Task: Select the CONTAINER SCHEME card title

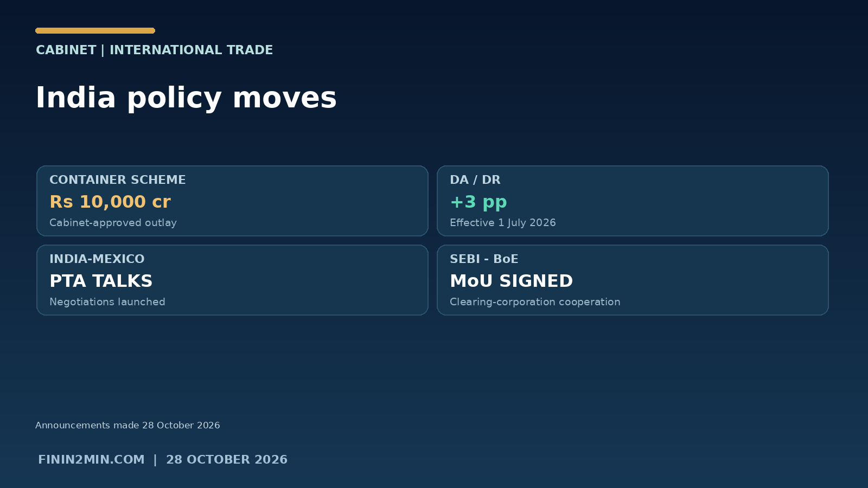Action: 118,180
